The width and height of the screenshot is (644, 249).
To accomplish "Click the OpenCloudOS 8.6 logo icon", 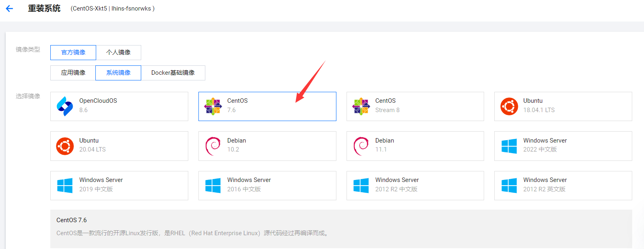I will [65, 106].
